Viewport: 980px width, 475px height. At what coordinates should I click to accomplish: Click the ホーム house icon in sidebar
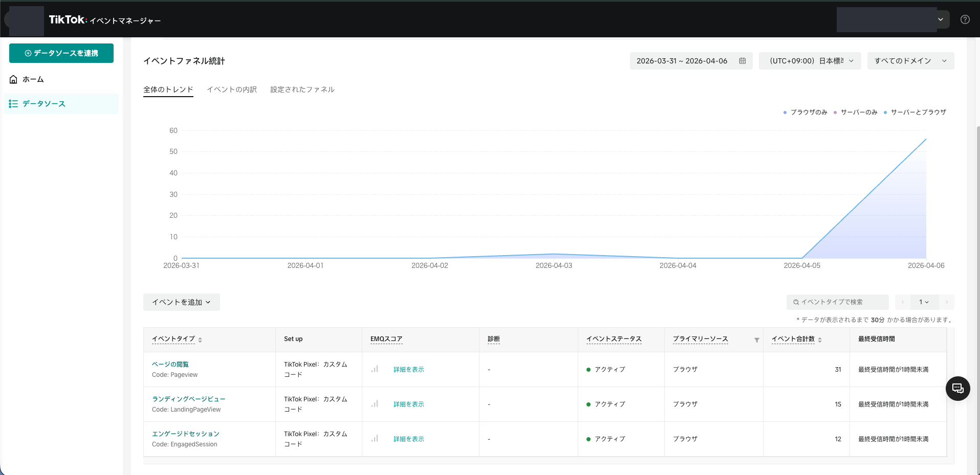point(14,79)
